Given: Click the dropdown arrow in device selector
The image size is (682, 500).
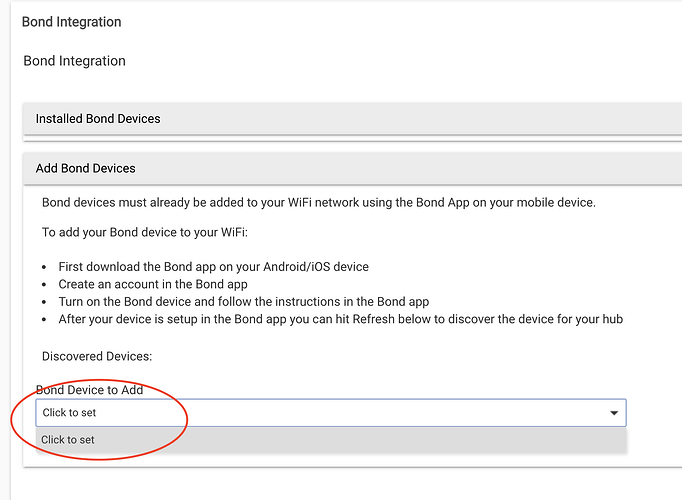Looking at the screenshot, I should tap(614, 413).
